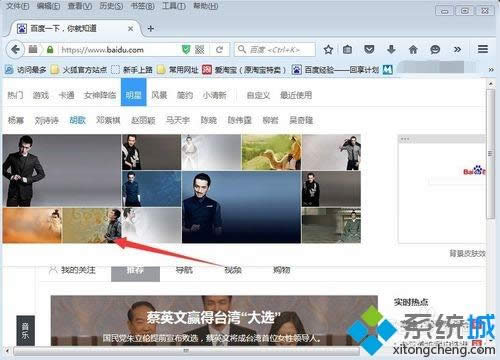
Task: Open the downloads arrow icon
Action: tap(391, 50)
